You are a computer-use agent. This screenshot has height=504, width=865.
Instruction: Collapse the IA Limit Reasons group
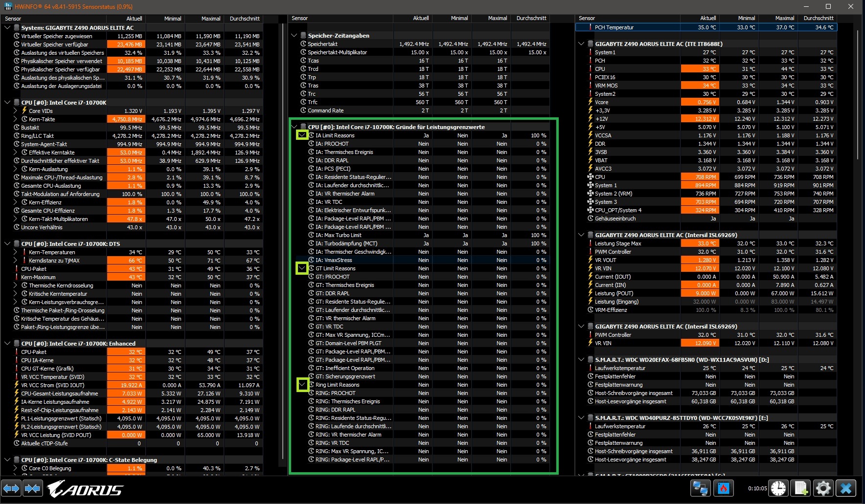point(302,135)
